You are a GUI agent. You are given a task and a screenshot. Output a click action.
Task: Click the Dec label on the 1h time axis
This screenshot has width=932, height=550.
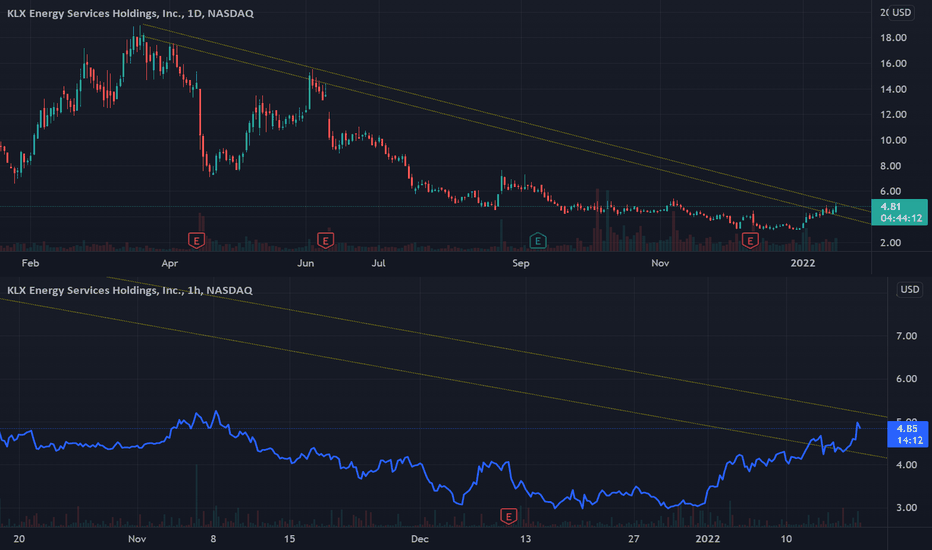pos(420,539)
